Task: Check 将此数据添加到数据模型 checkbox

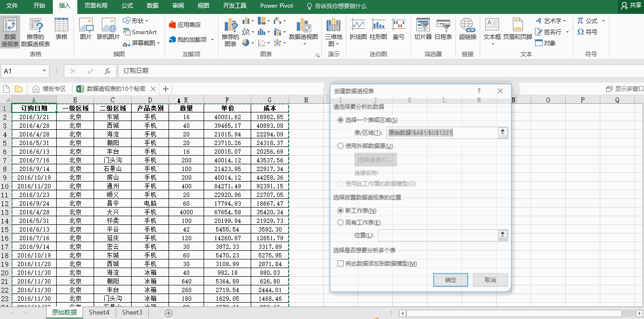Action: coord(340,264)
